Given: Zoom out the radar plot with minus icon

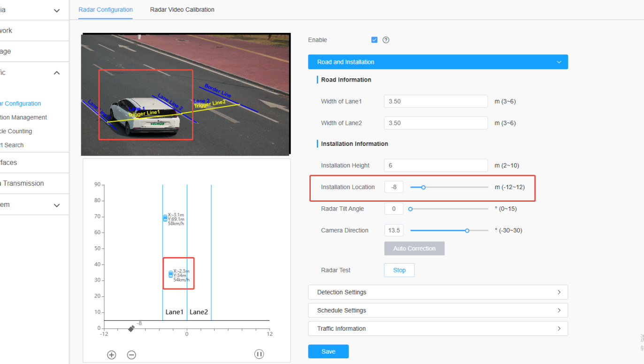Looking at the screenshot, I should [x=131, y=355].
